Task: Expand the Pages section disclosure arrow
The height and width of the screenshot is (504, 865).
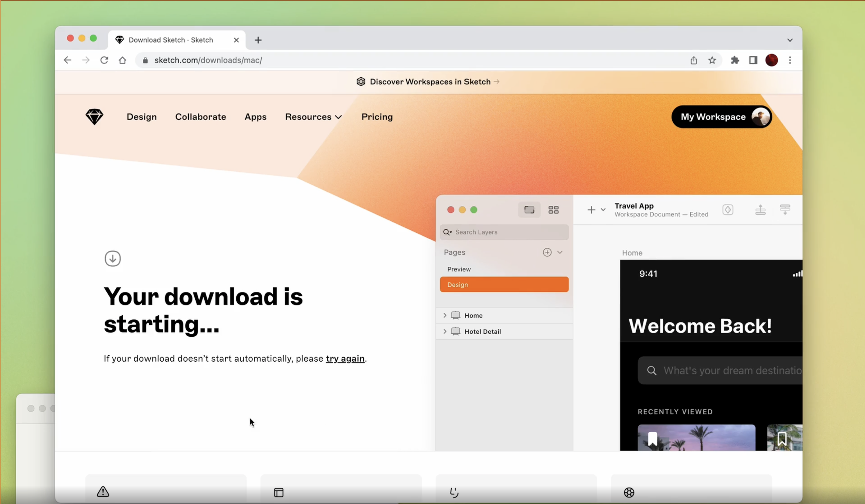Action: (x=559, y=252)
